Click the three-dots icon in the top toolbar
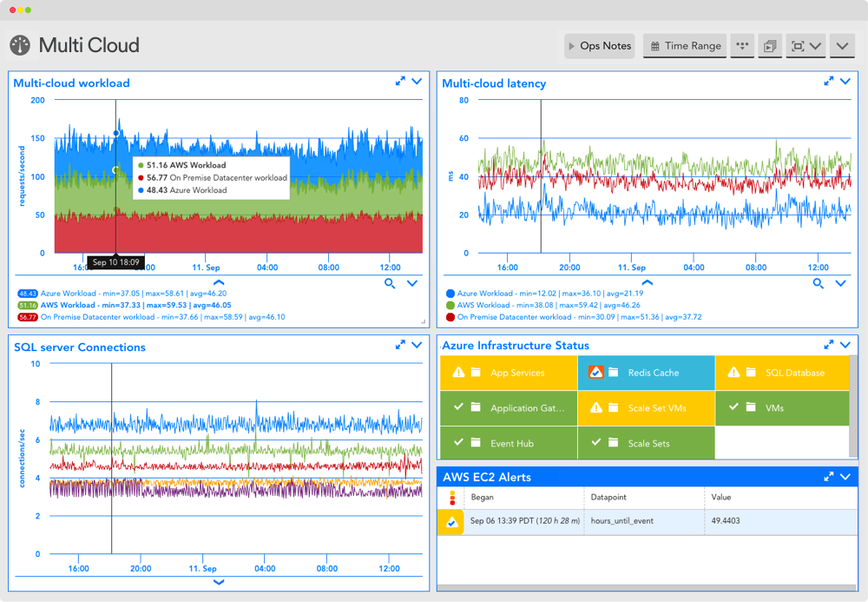Viewport: 868px width, 602px height. point(742,46)
